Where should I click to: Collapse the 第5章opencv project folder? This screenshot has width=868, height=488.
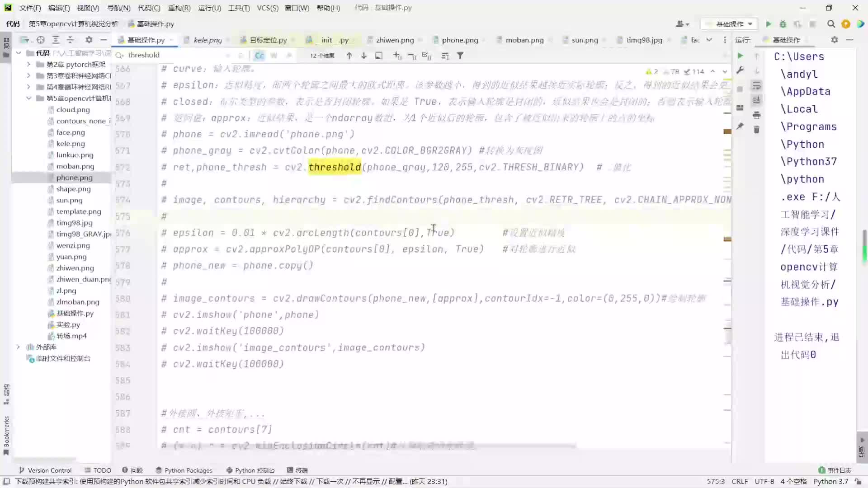point(28,98)
